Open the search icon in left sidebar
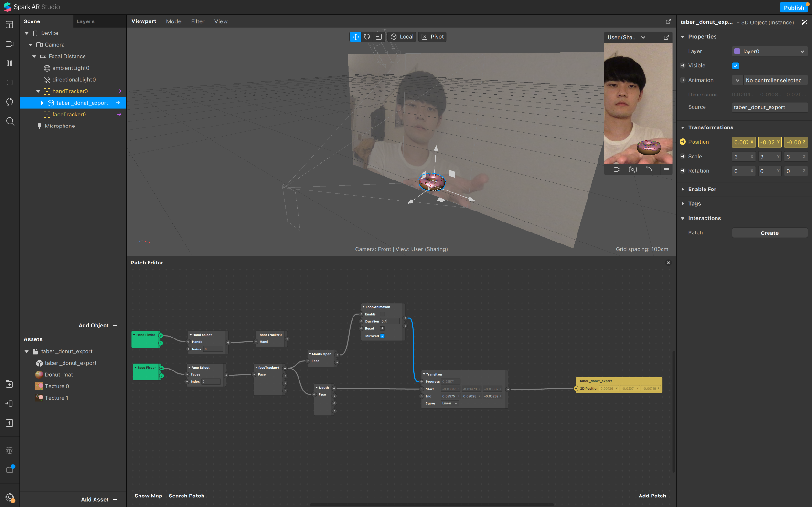 click(10, 121)
